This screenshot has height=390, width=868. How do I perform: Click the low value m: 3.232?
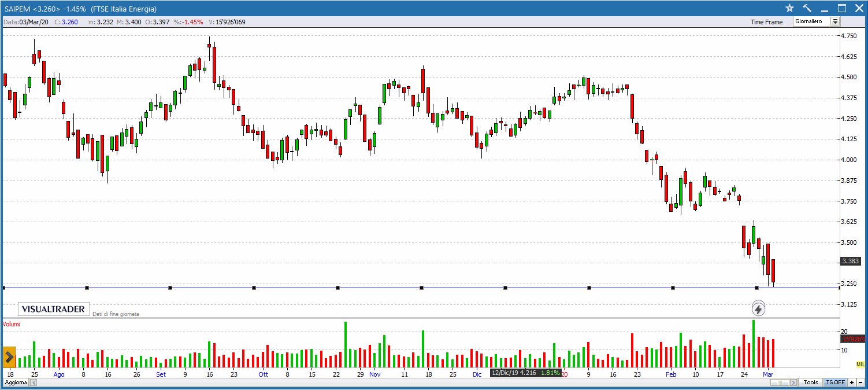coord(101,22)
